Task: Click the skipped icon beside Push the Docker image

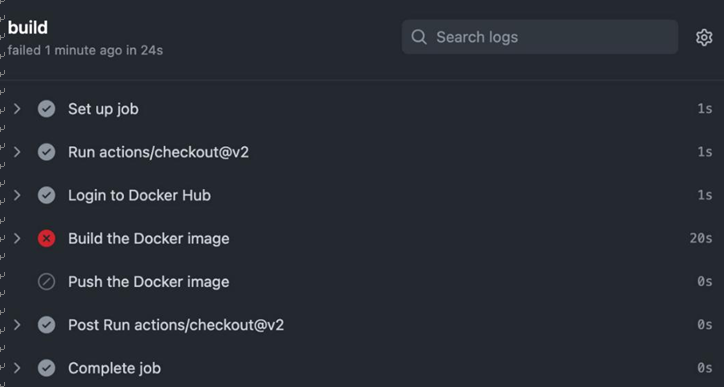Action: click(x=46, y=282)
